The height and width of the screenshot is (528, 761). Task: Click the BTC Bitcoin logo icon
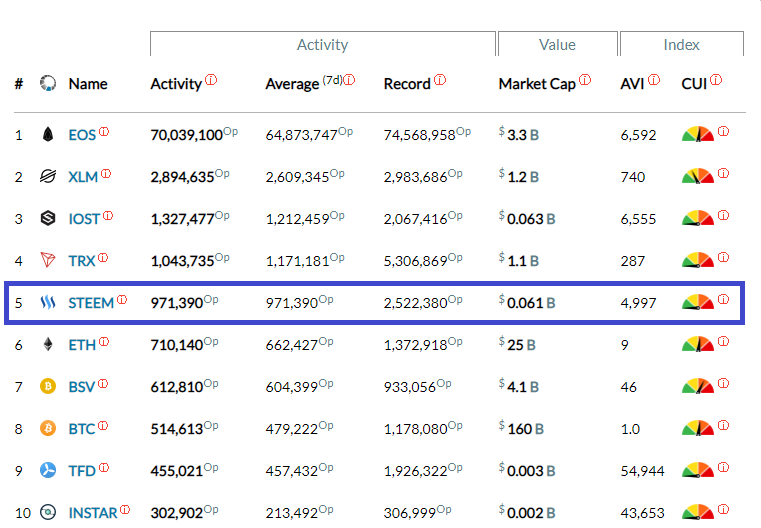click(48, 429)
